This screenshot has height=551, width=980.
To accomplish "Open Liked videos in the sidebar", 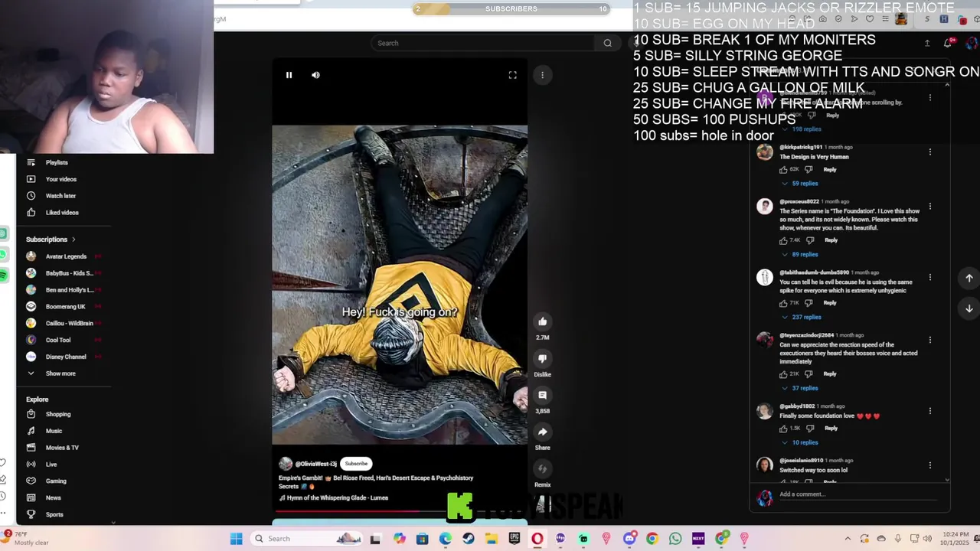I will (64, 213).
